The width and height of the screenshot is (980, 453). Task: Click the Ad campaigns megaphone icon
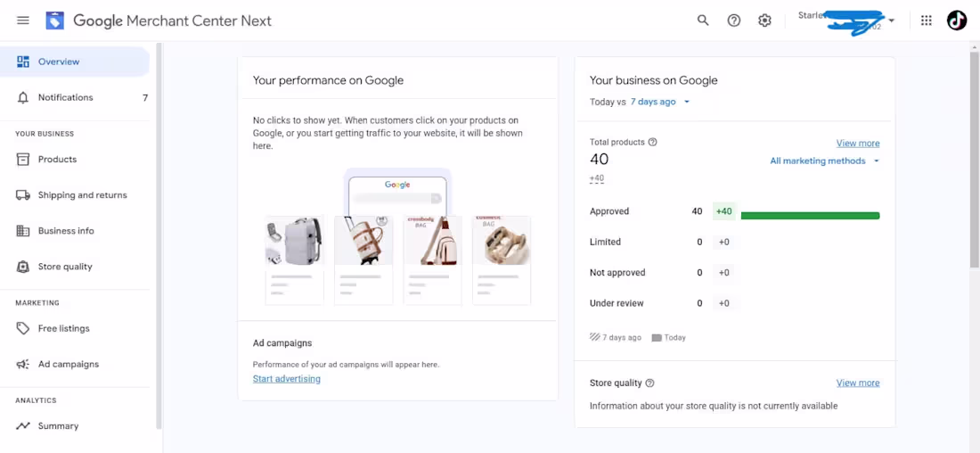click(x=23, y=364)
